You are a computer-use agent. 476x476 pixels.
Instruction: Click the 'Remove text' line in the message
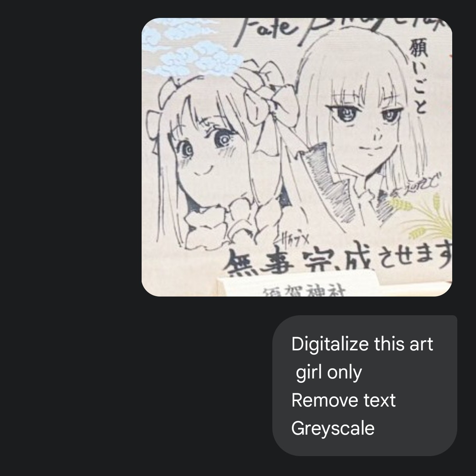(343, 400)
